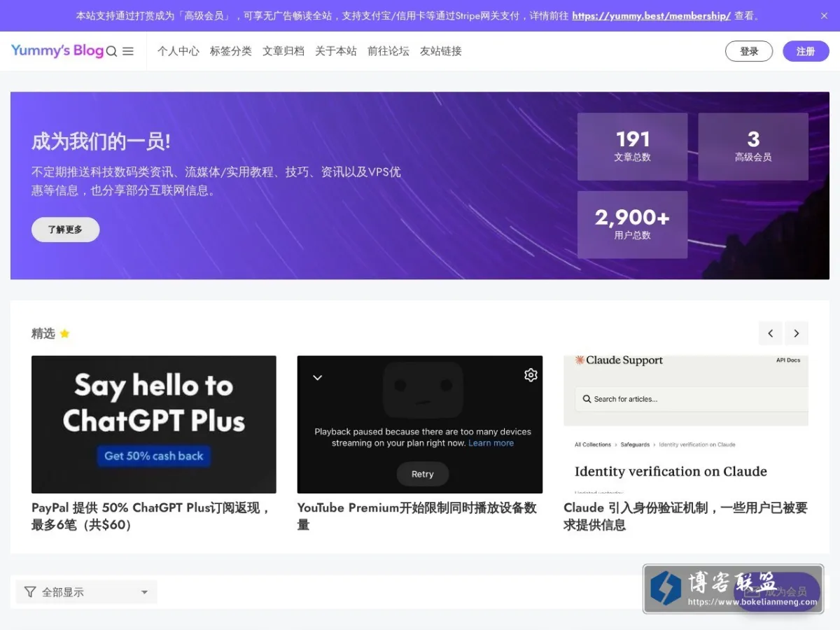Viewport: 840px width, 630px height.
Task: Open 友站链接 menu item
Action: point(441,51)
